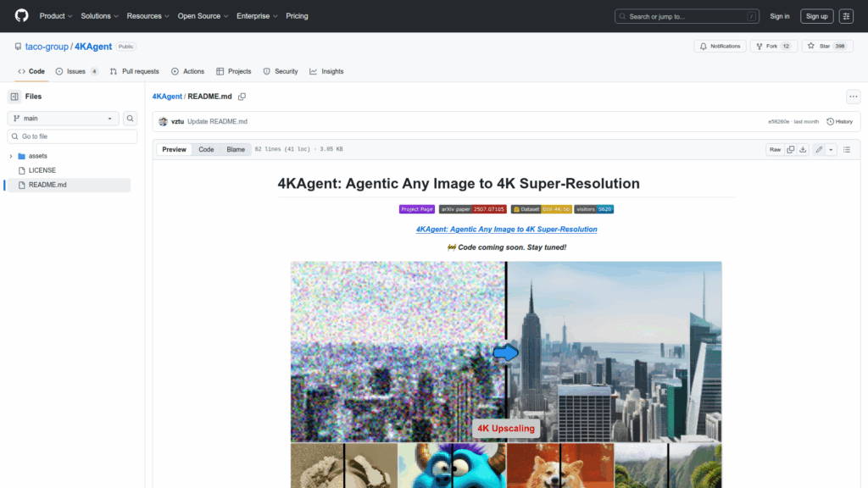This screenshot has width=868, height=488.
Task: Open the Dataset DIV-4K-50 badge
Action: click(541, 209)
